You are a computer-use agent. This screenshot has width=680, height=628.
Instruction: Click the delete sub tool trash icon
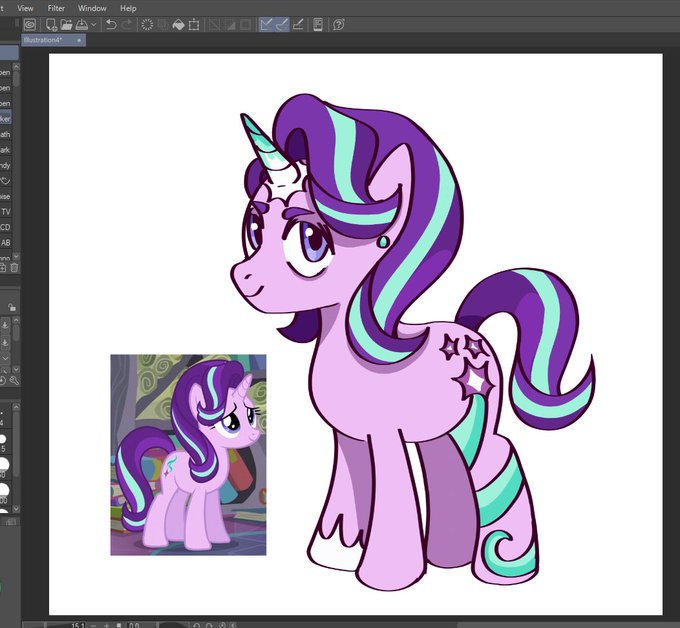click(x=14, y=268)
